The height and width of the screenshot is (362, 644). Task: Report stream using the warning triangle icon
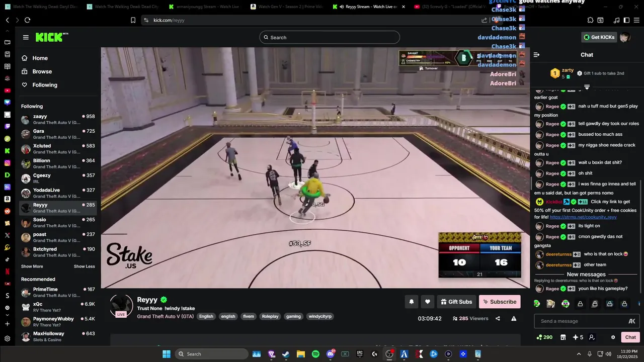click(x=514, y=318)
